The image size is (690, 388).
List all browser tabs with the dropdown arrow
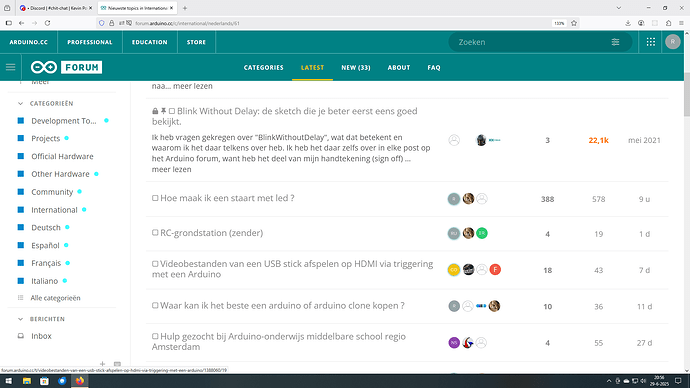[x=619, y=8]
